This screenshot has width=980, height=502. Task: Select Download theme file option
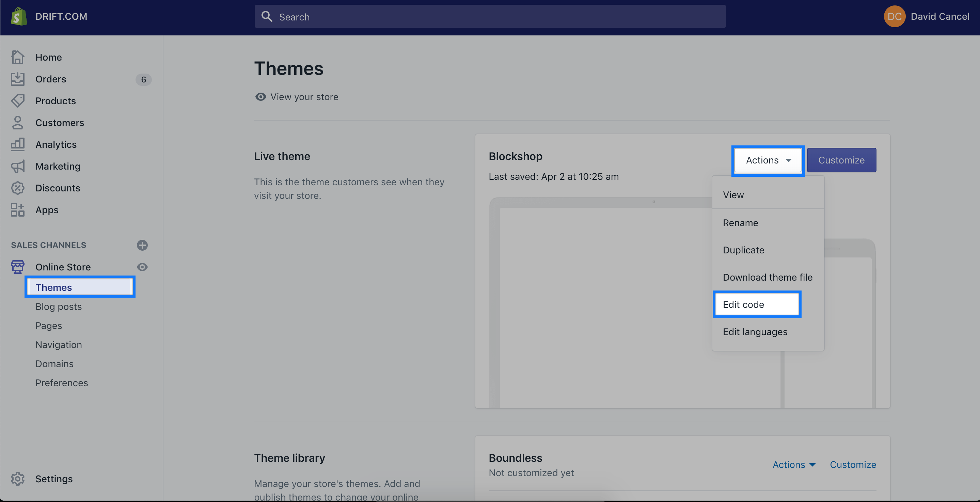[768, 278]
